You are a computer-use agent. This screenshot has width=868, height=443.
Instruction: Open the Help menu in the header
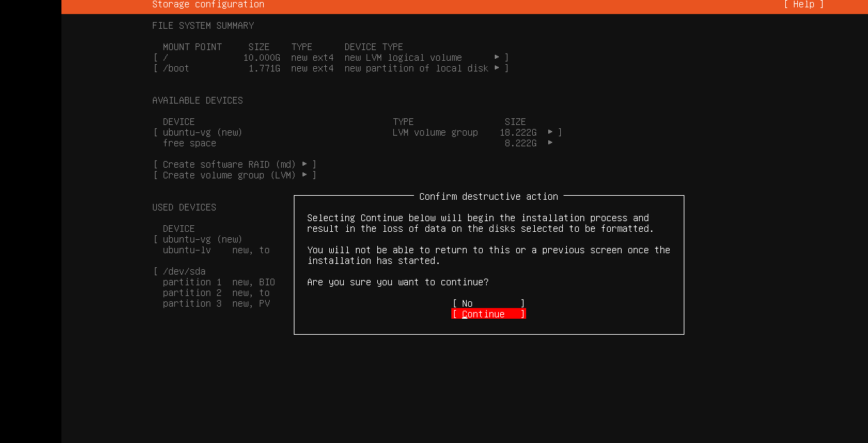pos(803,5)
